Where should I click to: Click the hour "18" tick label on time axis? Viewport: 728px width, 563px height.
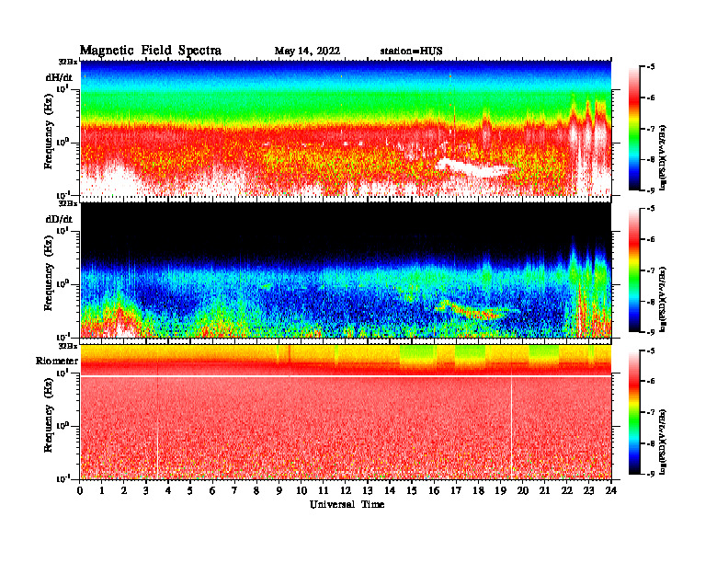(x=478, y=490)
